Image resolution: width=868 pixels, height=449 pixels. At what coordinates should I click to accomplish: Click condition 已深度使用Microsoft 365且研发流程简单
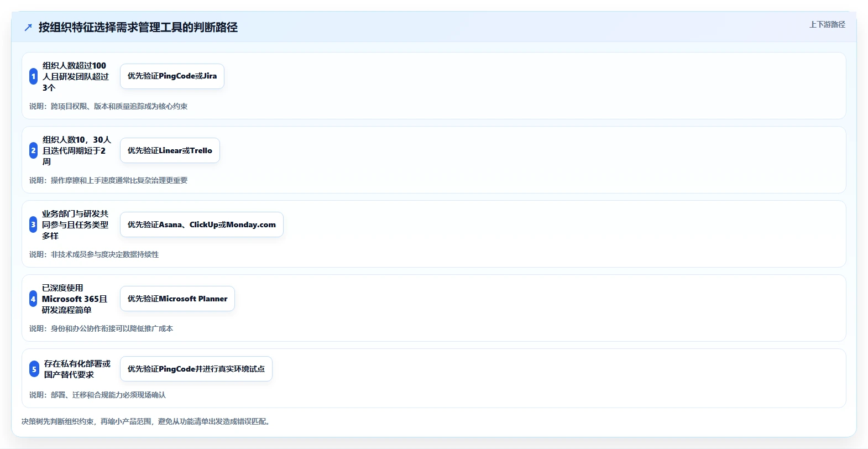pos(75,299)
